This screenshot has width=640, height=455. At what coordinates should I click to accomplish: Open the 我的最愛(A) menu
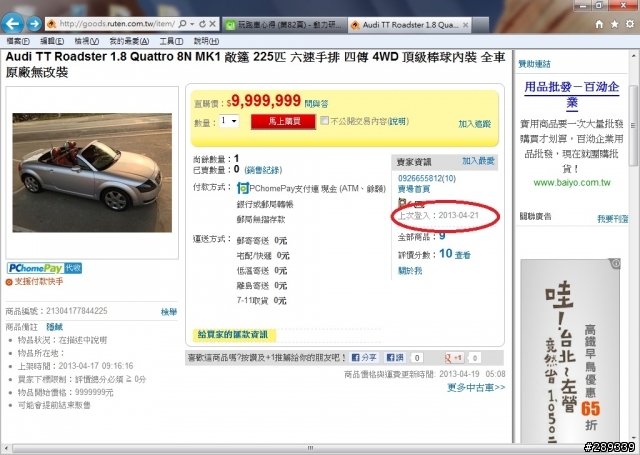[x=129, y=41]
